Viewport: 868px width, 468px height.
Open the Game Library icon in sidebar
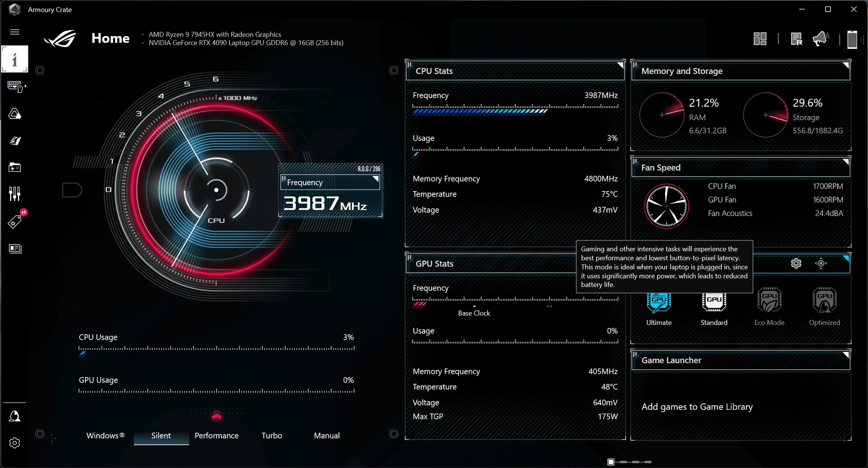[15, 167]
